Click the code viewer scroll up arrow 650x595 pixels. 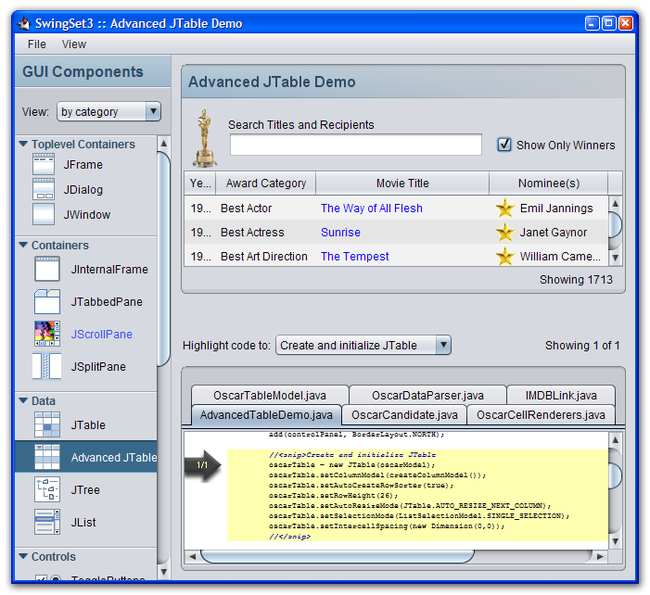click(x=615, y=440)
